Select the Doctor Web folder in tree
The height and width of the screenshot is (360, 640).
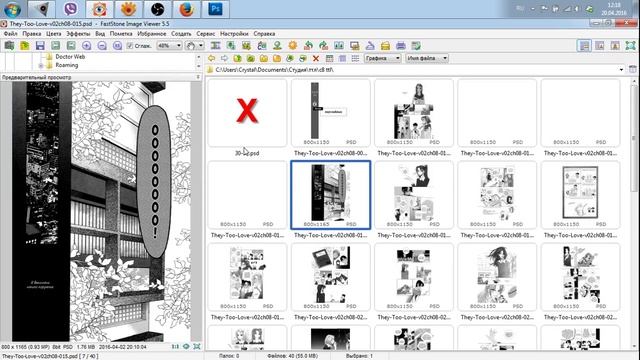[70, 57]
